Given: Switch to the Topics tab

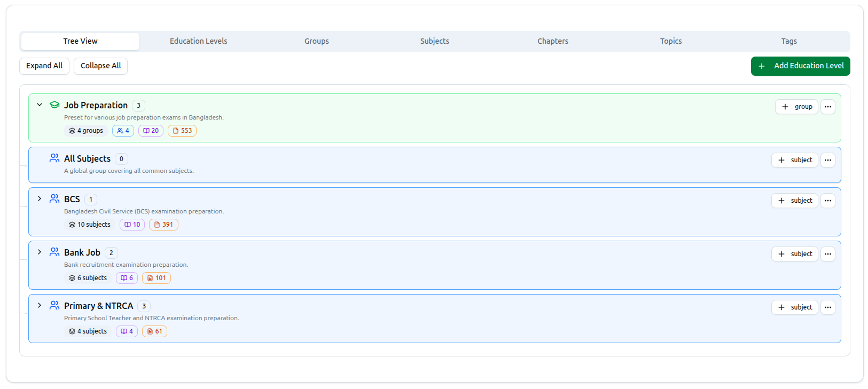Looking at the screenshot, I should [x=671, y=41].
